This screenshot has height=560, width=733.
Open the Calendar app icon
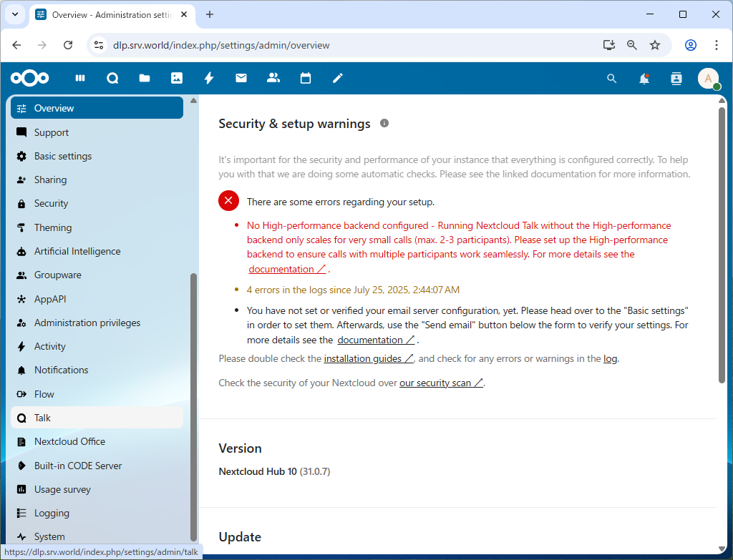(306, 78)
